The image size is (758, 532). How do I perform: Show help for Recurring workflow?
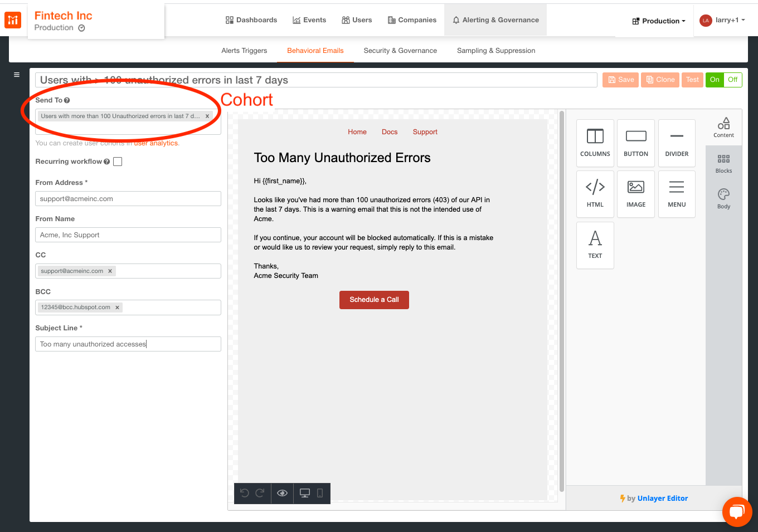[106, 162]
